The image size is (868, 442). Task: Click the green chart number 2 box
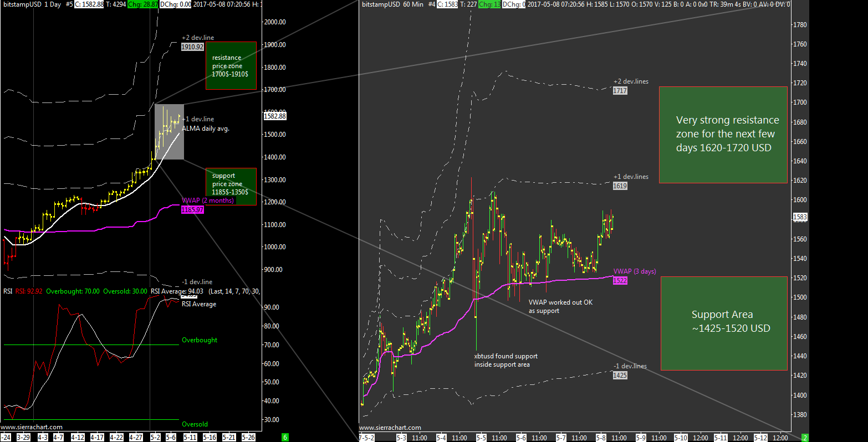(805, 437)
